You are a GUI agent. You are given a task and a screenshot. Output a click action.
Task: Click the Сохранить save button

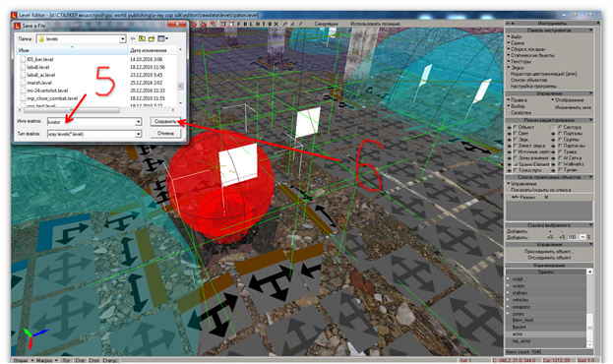tap(165, 122)
